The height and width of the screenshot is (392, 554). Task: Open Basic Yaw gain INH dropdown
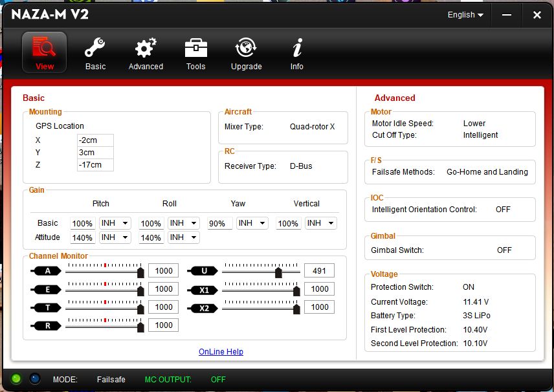pyautogui.click(x=252, y=223)
